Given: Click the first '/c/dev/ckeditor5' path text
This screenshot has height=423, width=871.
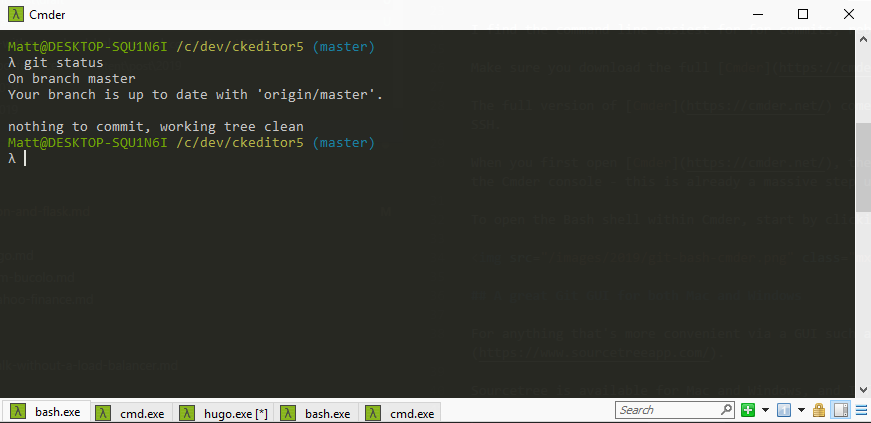Looking at the screenshot, I should (x=240, y=47).
